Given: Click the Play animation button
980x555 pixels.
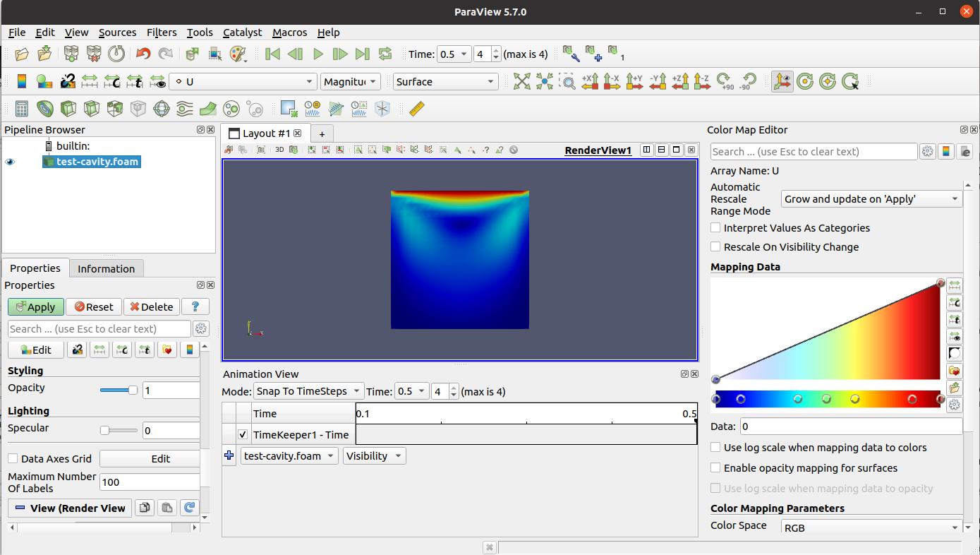Looking at the screenshot, I should pos(318,54).
